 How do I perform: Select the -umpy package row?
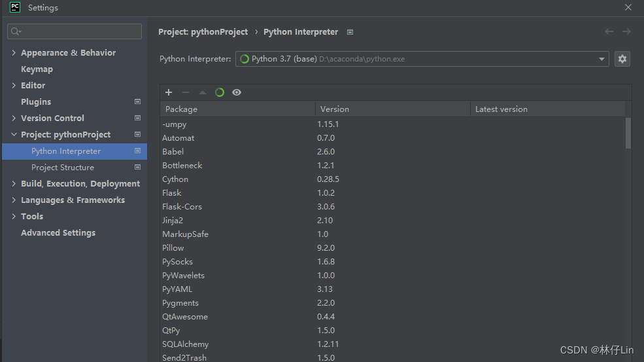point(393,124)
